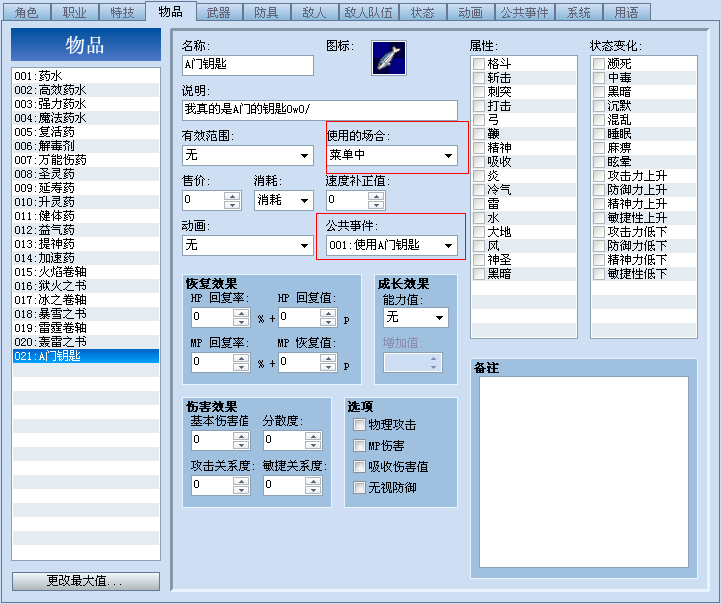Check the 敏捷性低下 state checkbox
721x604 pixels.
(599, 274)
